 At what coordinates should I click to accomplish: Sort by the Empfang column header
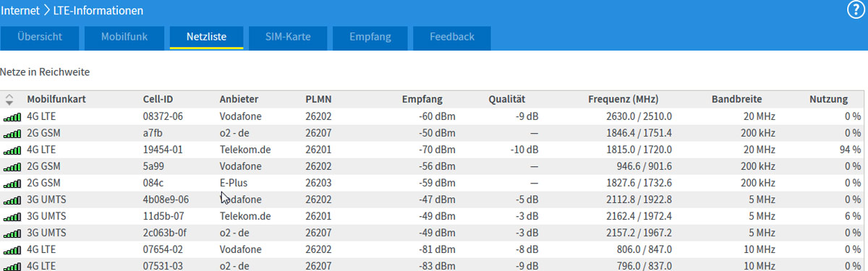tap(422, 100)
